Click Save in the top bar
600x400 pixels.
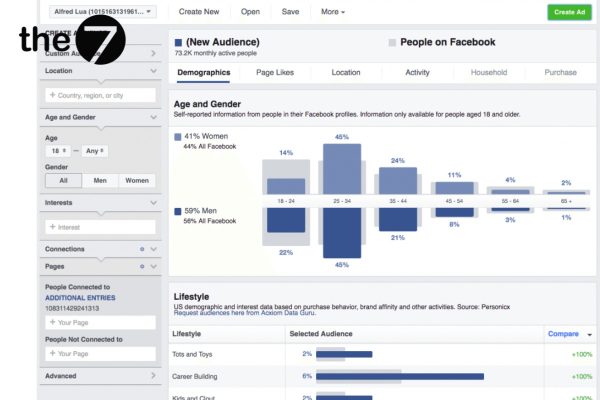coord(290,12)
